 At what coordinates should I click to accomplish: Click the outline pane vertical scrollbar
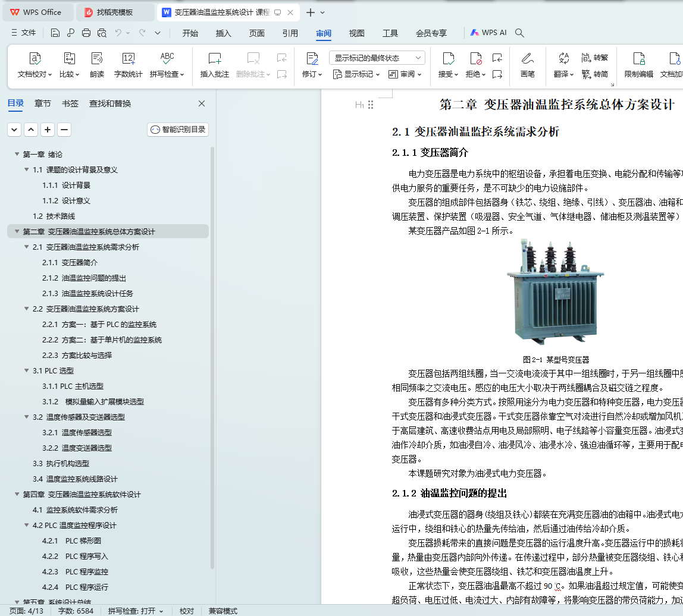click(212, 358)
